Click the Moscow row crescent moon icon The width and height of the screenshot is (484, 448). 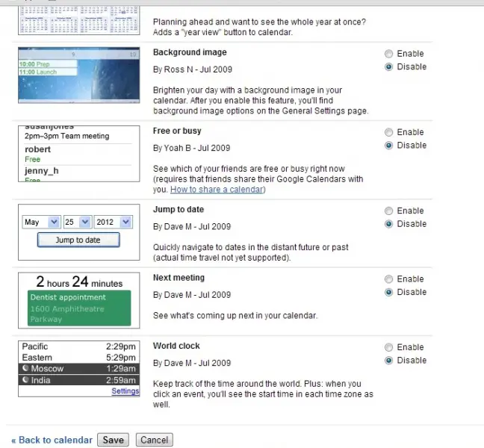[x=25, y=368]
